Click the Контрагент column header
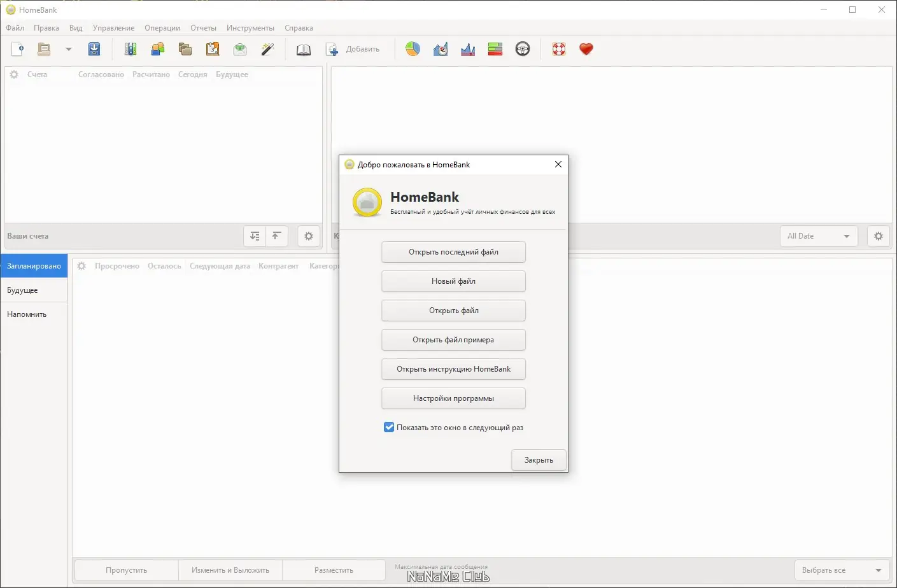The width and height of the screenshot is (897, 588). pos(278,266)
